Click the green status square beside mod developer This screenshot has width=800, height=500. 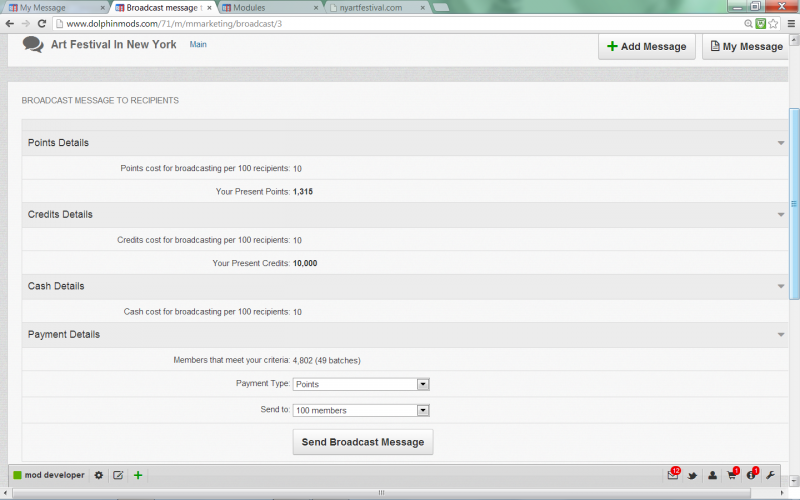(17, 475)
